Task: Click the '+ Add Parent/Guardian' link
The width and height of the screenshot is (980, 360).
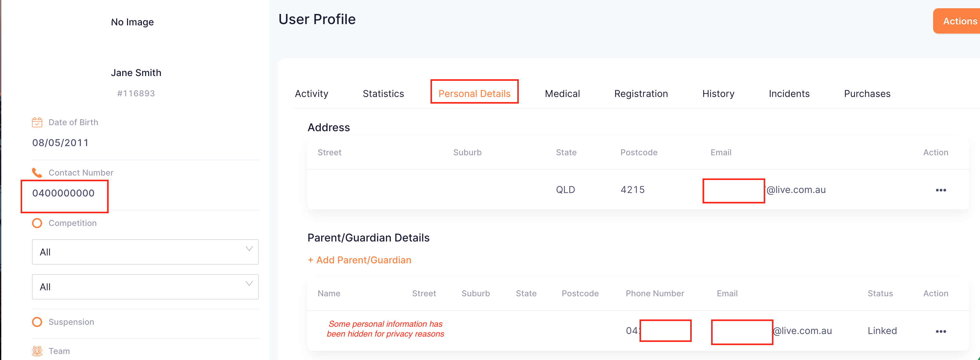Action: [x=359, y=260]
